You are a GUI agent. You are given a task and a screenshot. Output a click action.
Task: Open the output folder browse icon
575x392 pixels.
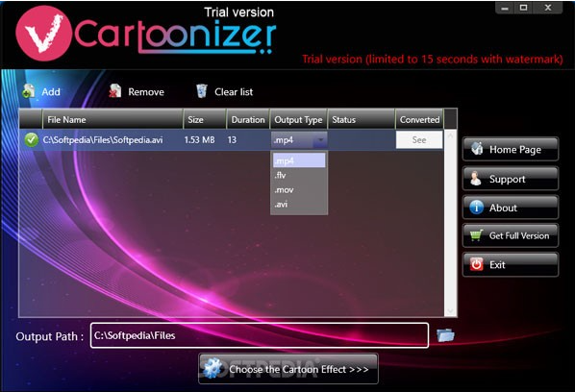(x=445, y=335)
